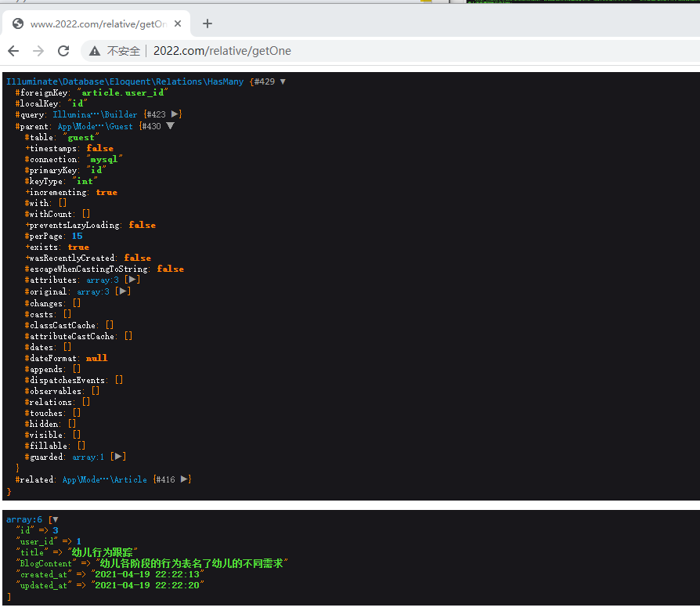Click the #perPage 15 value
This screenshot has height=611, width=700.
coord(78,237)
